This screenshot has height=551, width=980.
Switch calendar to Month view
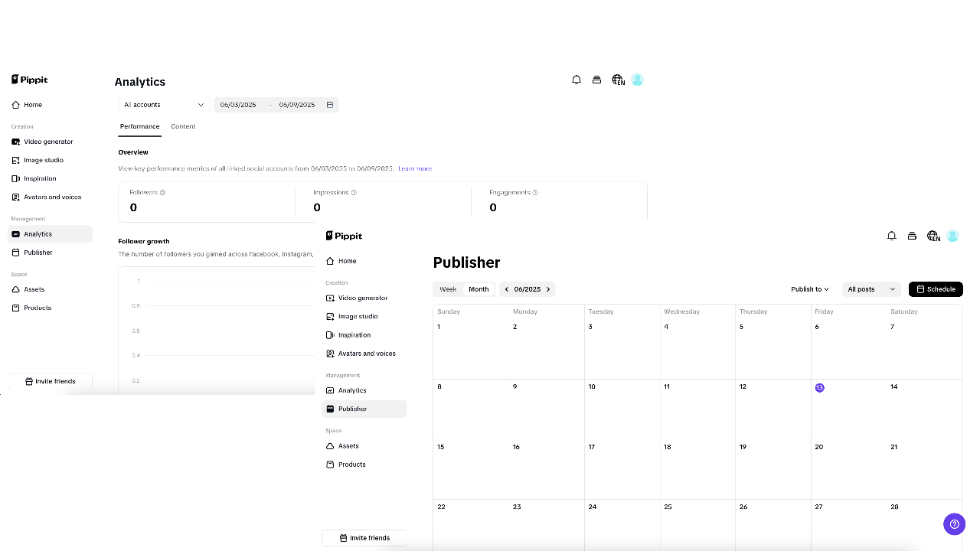click(479, 289)
